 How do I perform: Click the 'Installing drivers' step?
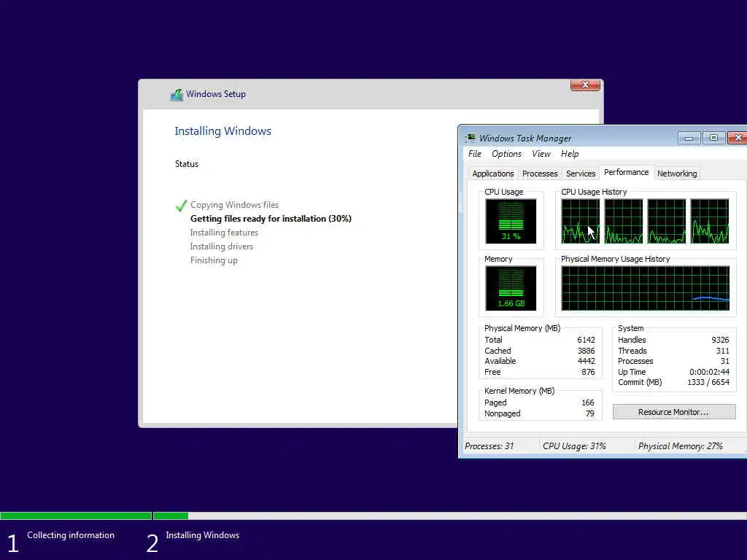click(x=222, y=246)
